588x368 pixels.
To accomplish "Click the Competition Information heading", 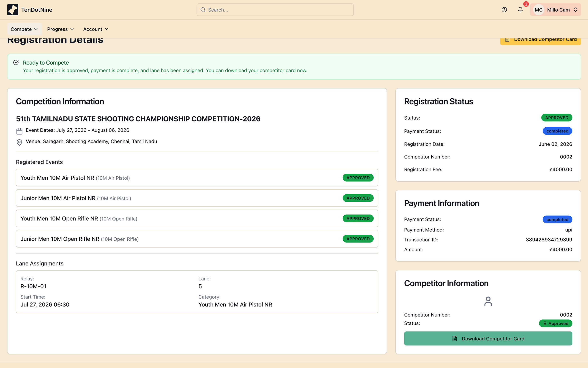I will click(60, 101).
